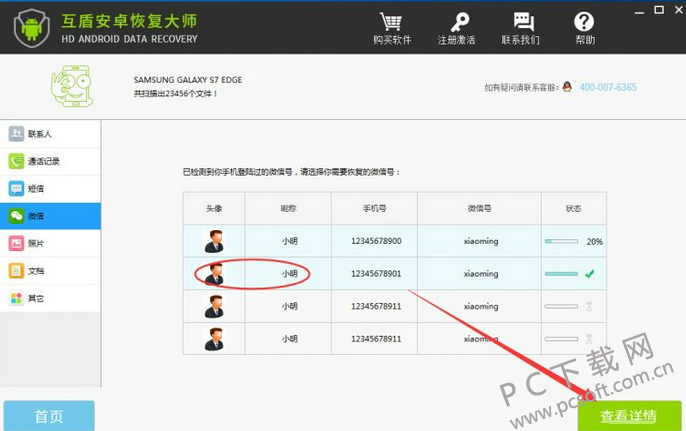Click xiaoming in the 12345678900 row

tap(481, 241)
